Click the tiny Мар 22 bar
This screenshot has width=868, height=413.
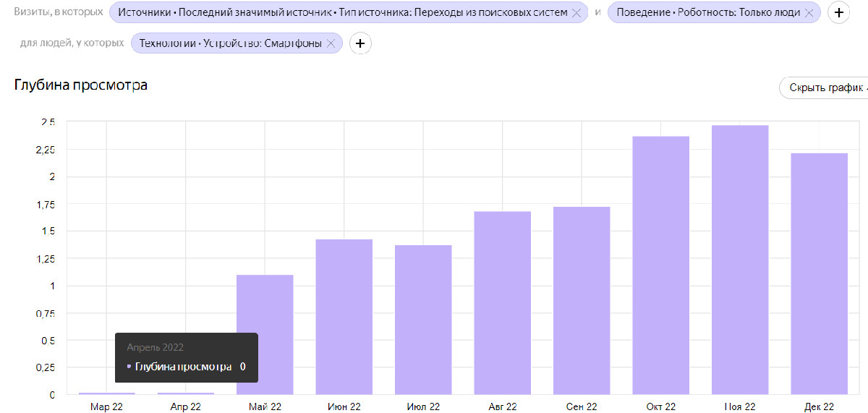(107, 393)
